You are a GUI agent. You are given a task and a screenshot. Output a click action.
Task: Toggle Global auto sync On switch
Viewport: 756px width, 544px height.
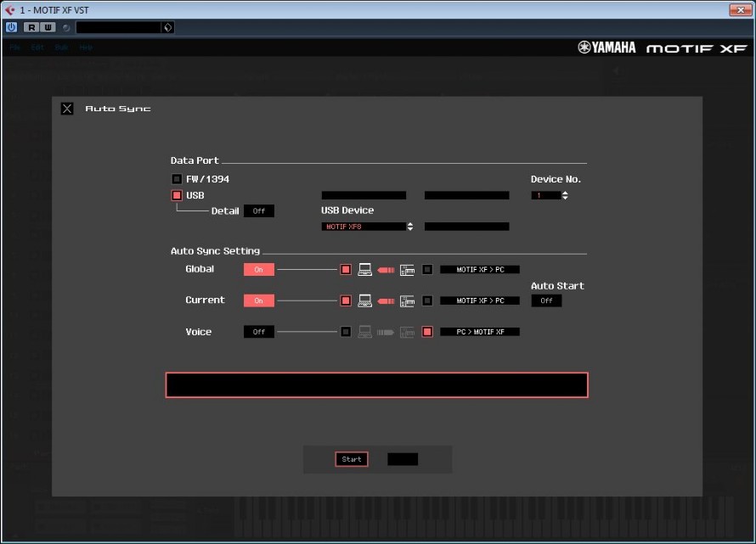click(x=258, y=270)
